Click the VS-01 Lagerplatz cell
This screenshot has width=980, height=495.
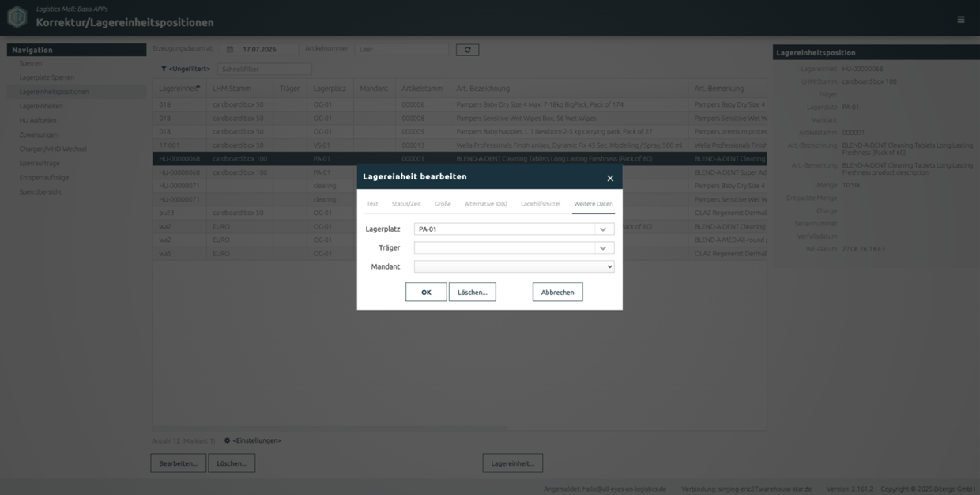pos(330,145)
